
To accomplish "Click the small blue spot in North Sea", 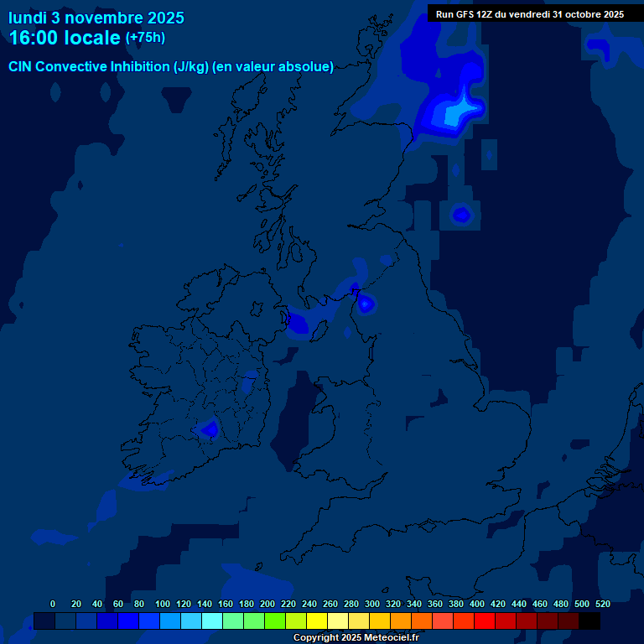I will (x=461, y=215).
